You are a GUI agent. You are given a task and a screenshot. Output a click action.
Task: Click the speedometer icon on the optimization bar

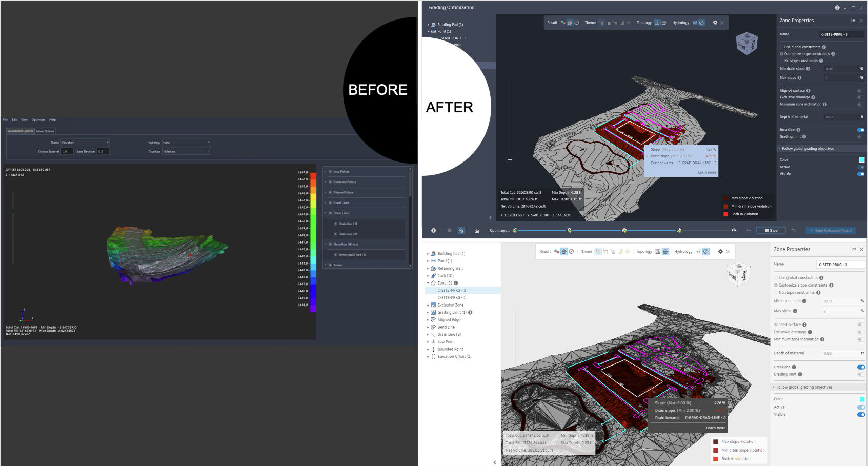(x=734, y=231)
